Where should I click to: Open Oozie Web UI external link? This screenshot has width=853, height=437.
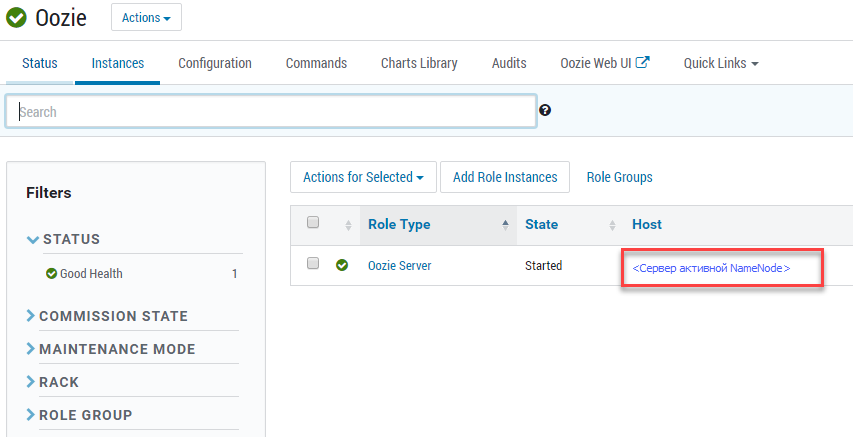(604, 63)
